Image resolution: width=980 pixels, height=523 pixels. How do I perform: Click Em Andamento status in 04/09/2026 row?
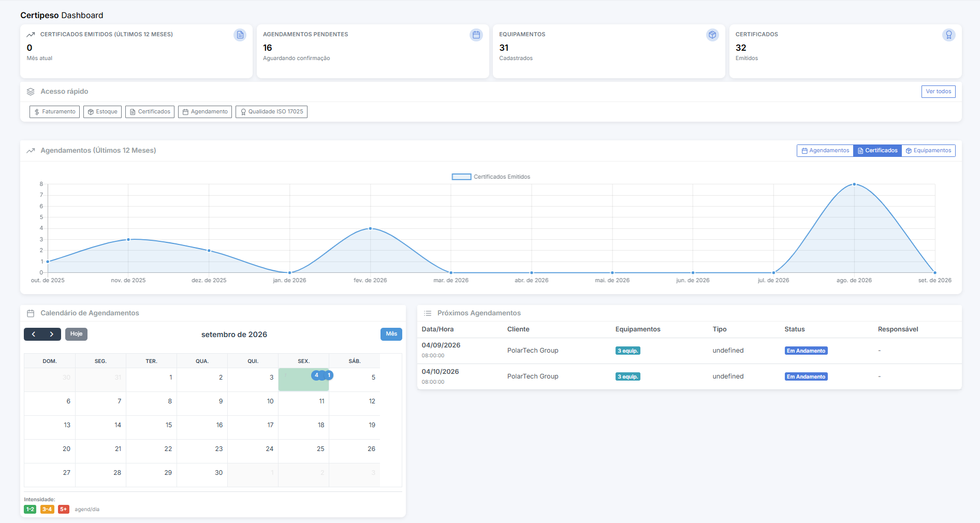pyautogui.click(x=806, y=351)
